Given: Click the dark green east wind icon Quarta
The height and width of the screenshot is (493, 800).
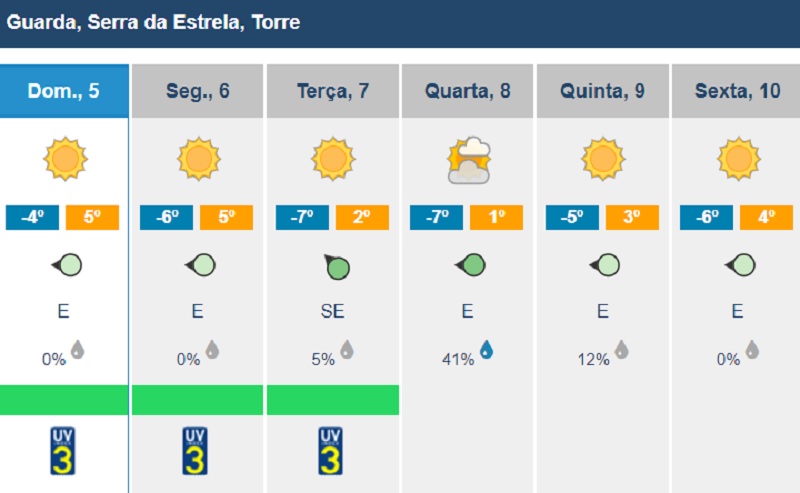Looking at the screenshot, I should click(470, 265).
